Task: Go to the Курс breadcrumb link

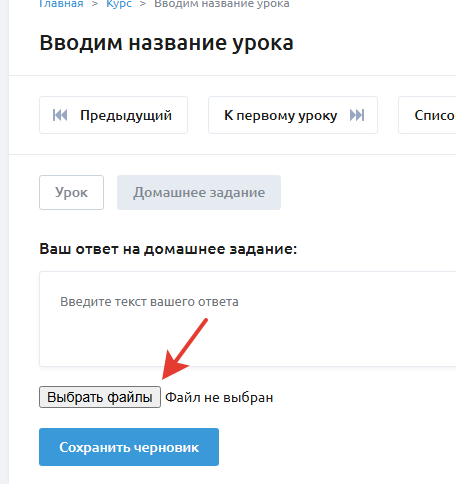Action: click(119, 4)
